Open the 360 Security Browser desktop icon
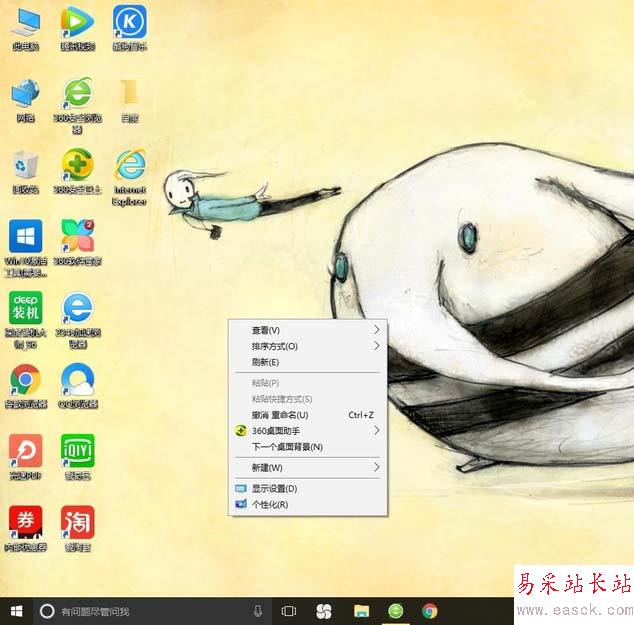634x625 pixels. click(x=77, y=95)
